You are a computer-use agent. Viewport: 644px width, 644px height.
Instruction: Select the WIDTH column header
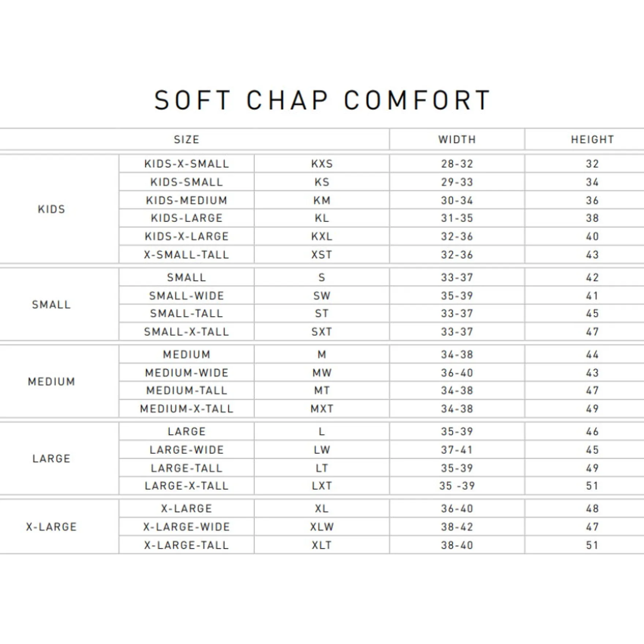(457, 139)
